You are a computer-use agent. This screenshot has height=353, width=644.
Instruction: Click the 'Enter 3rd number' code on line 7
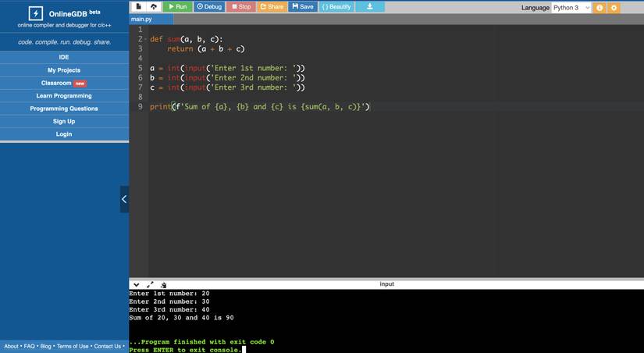[x=227, y=87]
